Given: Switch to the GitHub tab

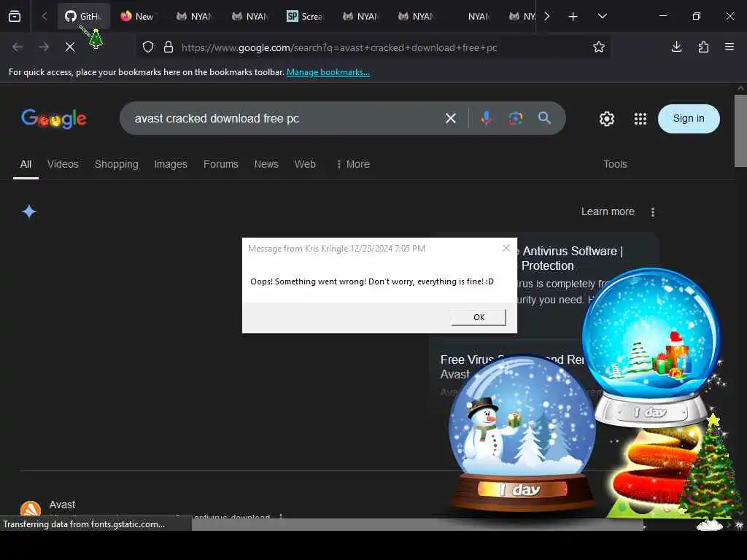Looking at the screenshot, I should pos(84,16).
